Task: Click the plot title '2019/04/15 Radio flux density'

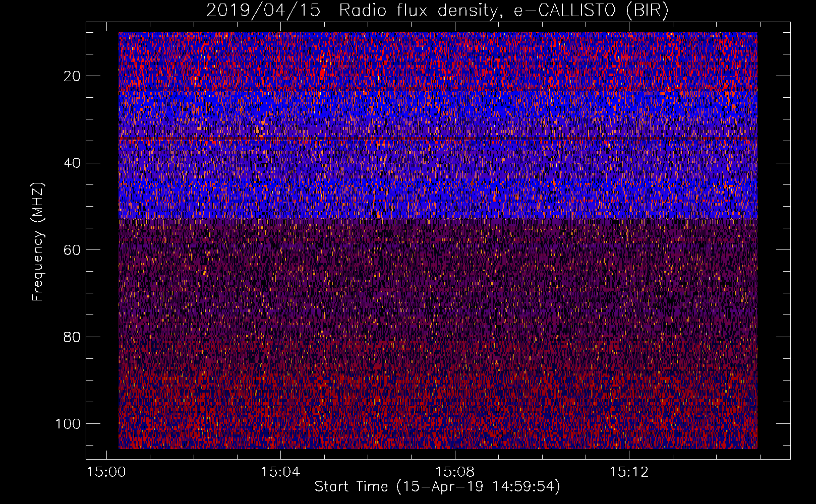Action: tap(437, 10)
